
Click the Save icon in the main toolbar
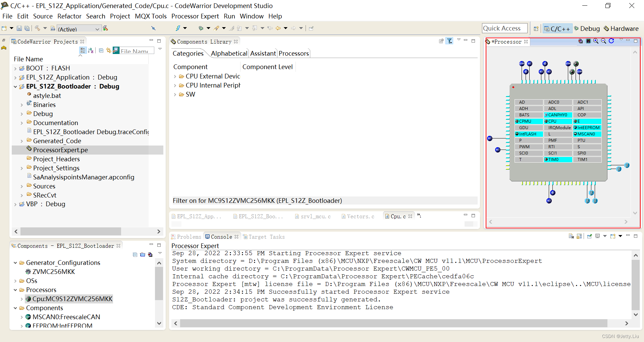tap(19, 28)
